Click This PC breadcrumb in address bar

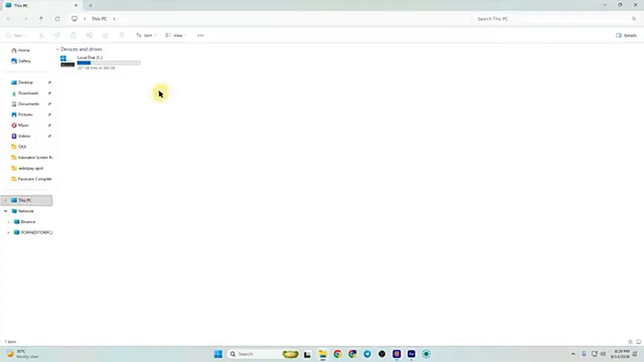[x=99, y=19]
